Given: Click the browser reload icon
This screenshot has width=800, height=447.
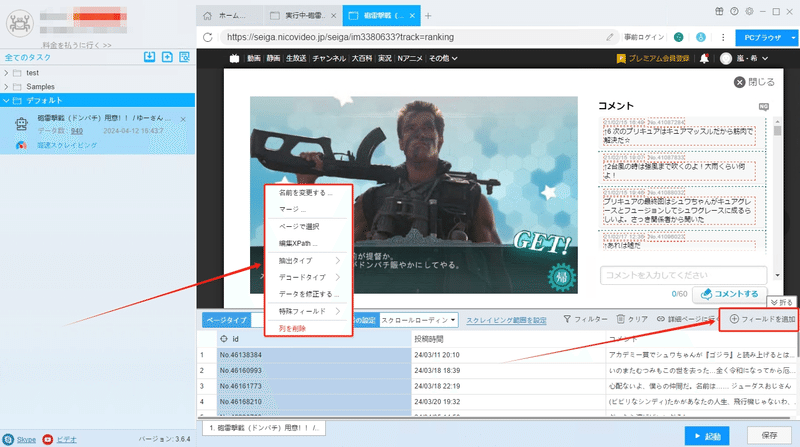Looking at the screenshot, I should tap(208, 37).
